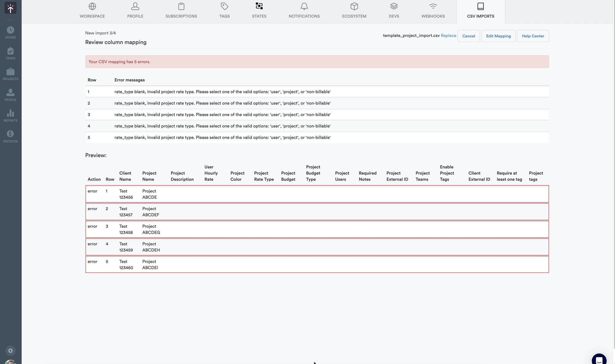Screen dimensions: 615x364
Task: Open the Webhooks tab
Action: tap(433, 11)
